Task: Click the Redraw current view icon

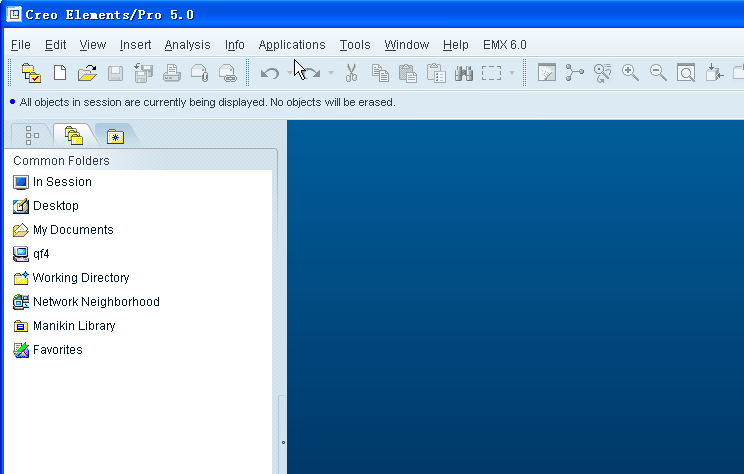Action: [x=547, y=73]
